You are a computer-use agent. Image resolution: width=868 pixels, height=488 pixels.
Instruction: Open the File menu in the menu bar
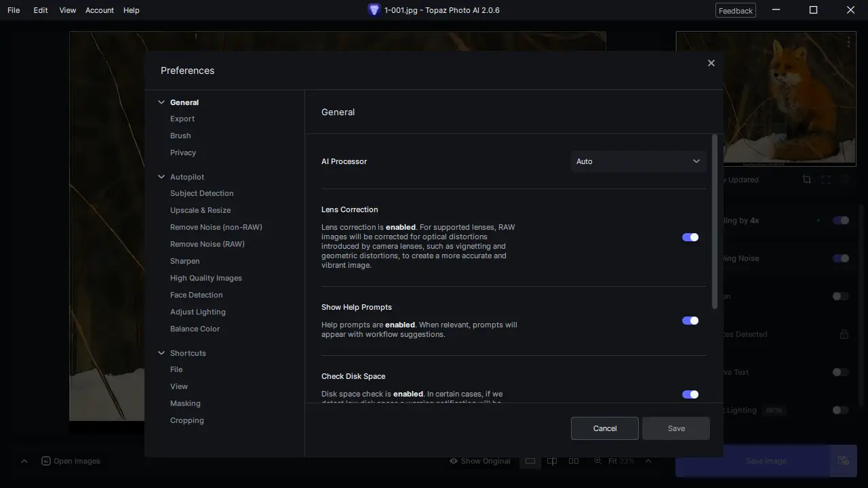pyautogui.click(x=14, y=10)
